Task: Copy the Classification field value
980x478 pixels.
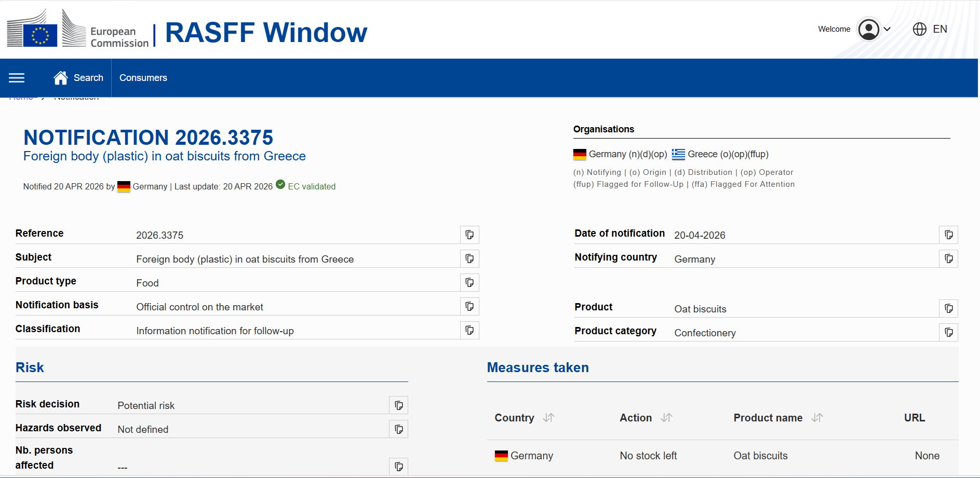Action: point(469,330)
